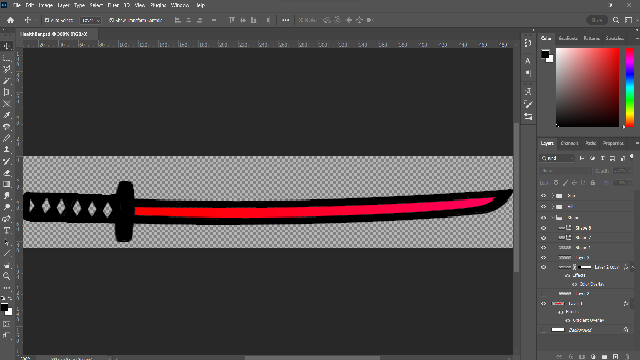The height and width of the screenshot is (360, 640).
Task: Click the Home icon in options bar
Action: tap(11, 20)
